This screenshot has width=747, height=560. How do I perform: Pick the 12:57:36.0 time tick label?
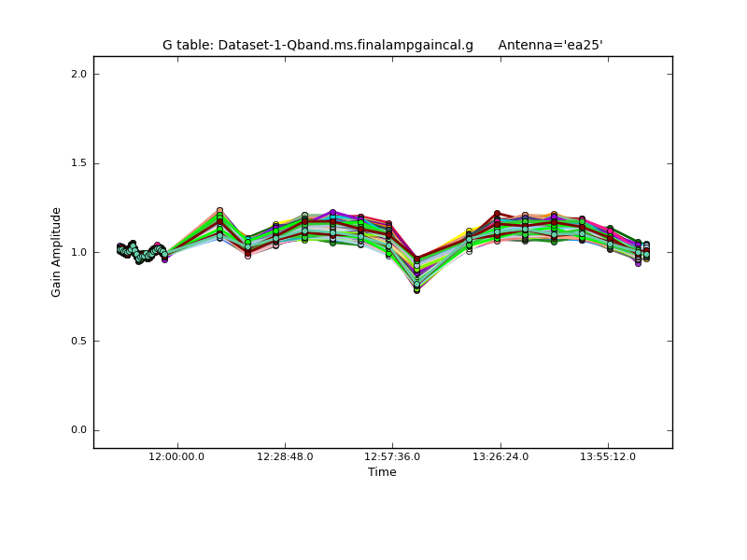(392, 456)
